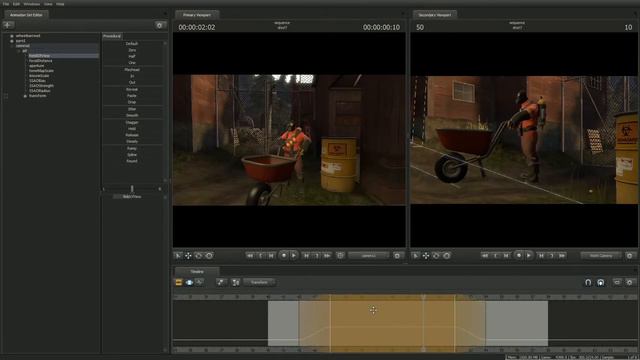Viewport: 640px width, 360px height.
Task: Select the Procedural presets tab
Action: 112,36
